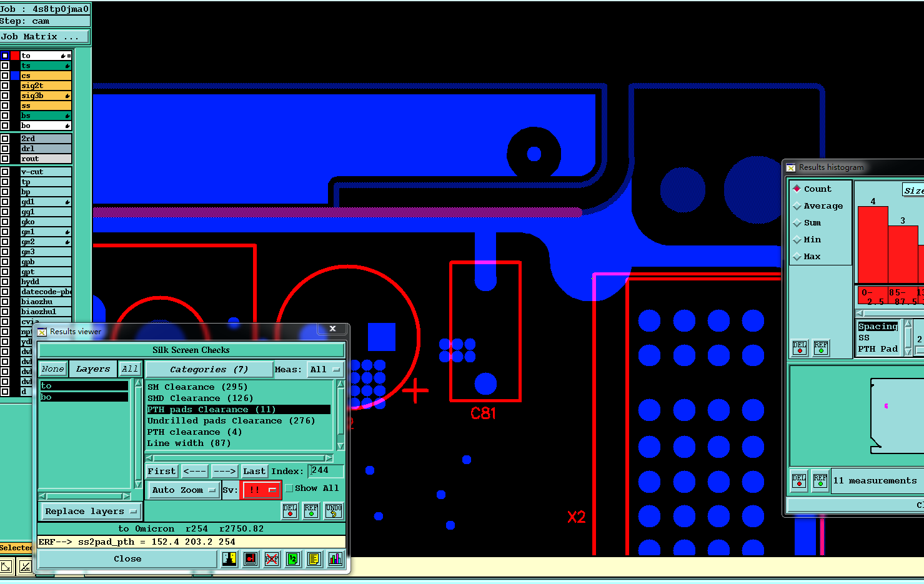Open the Meas All dropdown

click(325, 369)
